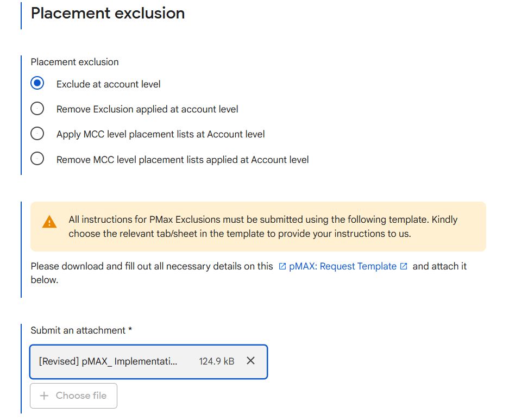Click the plus icon in Choose file
Viewport: 509px width, 420px height.
pos(45,396)
